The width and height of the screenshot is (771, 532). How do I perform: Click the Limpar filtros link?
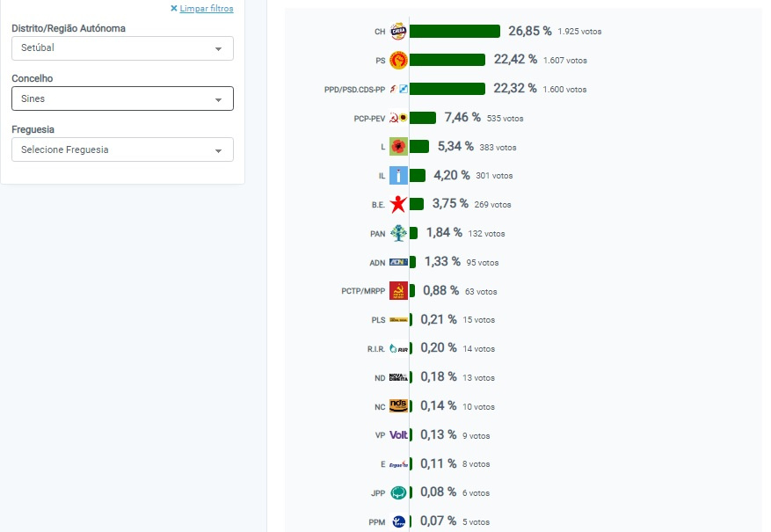(206, 9)
